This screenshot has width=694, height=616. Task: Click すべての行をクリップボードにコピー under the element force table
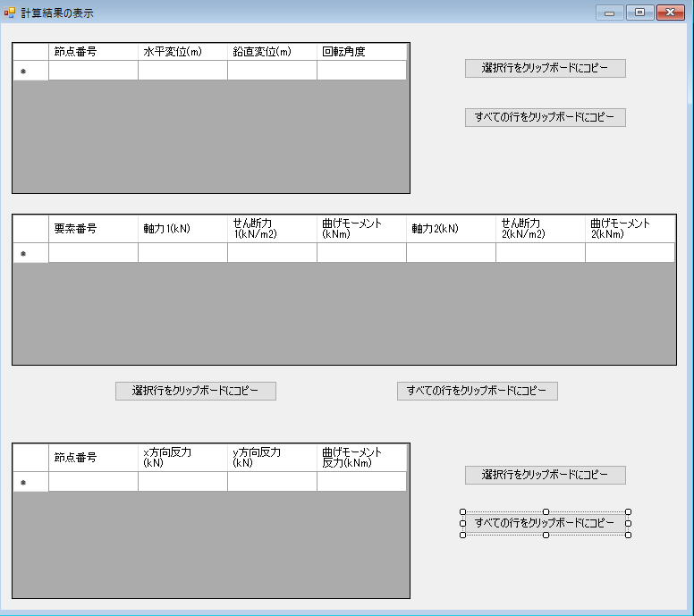click(477, 391)
